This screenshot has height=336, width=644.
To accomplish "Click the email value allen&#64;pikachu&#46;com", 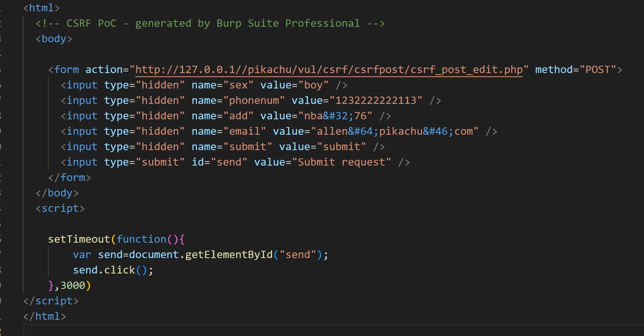I will [395, 131].
